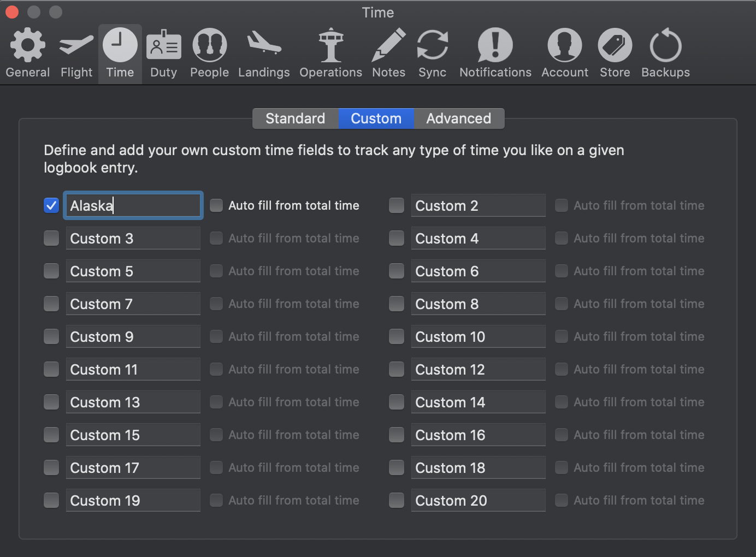Image resolution: width=756 pixels, height=557 pixels.
Task: Uncheck the Alaska custom field checkbox
Action: (x=51, y=205)
